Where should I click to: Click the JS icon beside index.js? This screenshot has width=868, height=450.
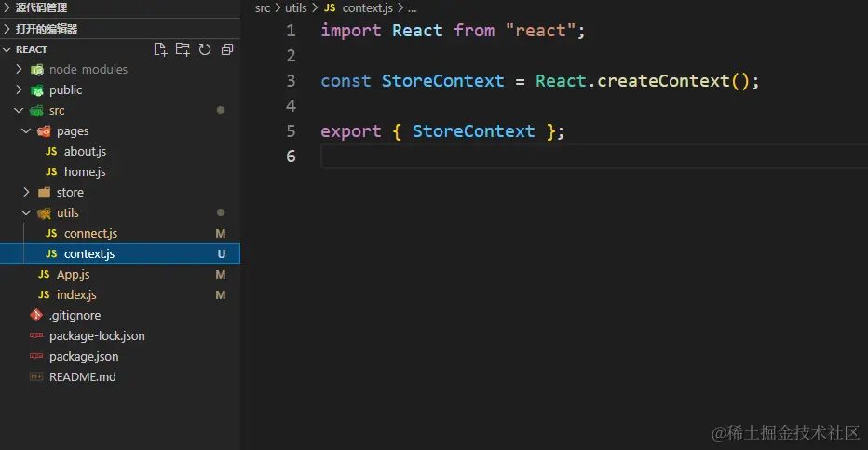click(44, 294)
